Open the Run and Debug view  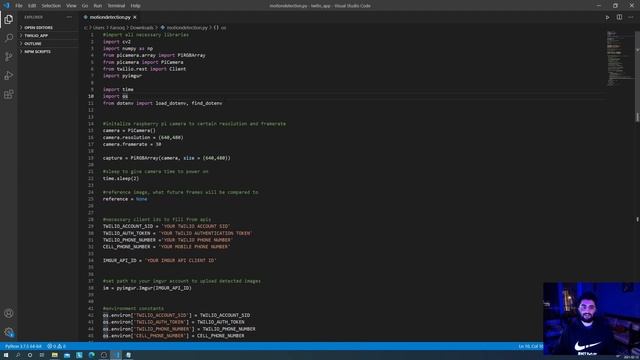click(9, 76)
